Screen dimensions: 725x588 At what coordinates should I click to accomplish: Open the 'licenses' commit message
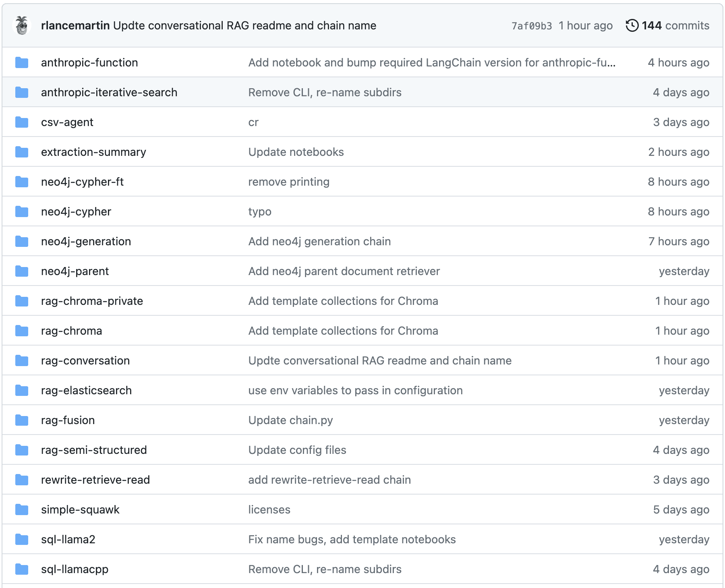pos(269,509)
